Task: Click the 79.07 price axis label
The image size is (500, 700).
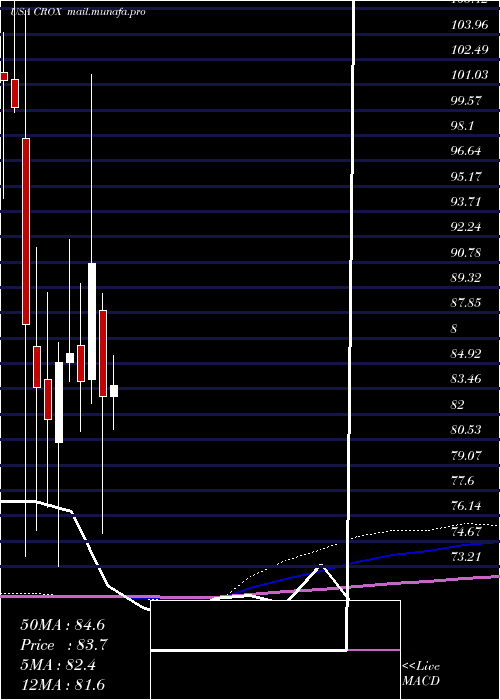Action: coord(467,456)
